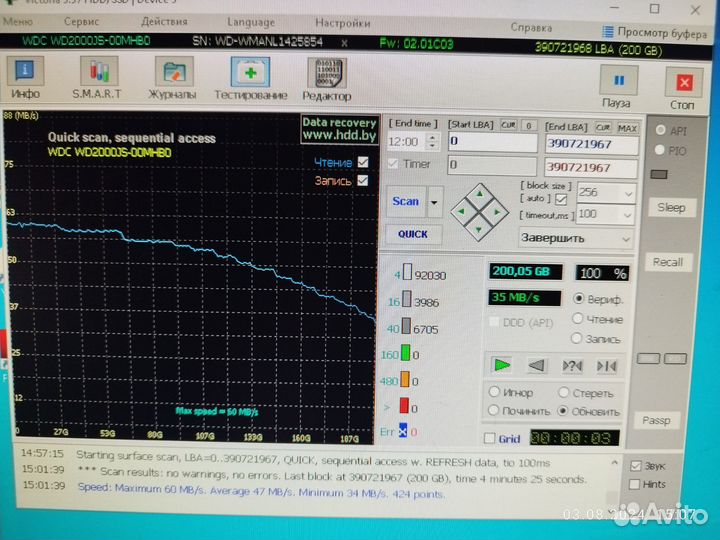Click the Scan button
The image size is (720, 540).
[406, 202]
